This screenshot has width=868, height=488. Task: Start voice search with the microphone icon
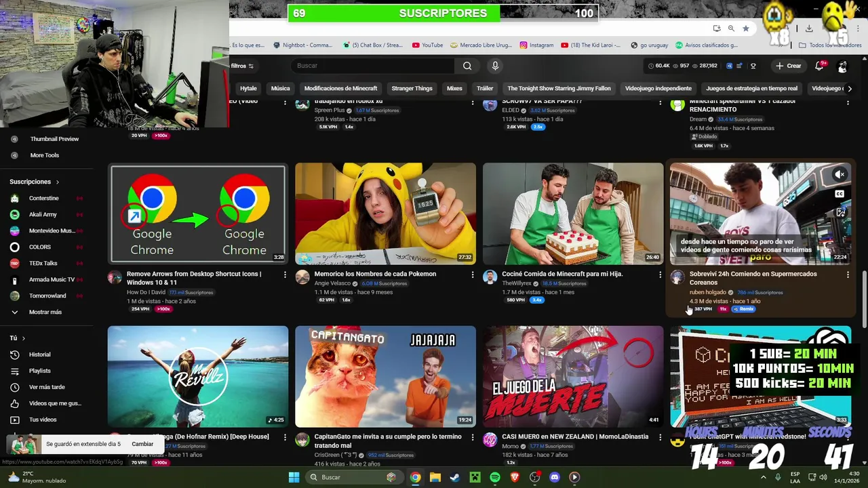[x=495, y=66]
